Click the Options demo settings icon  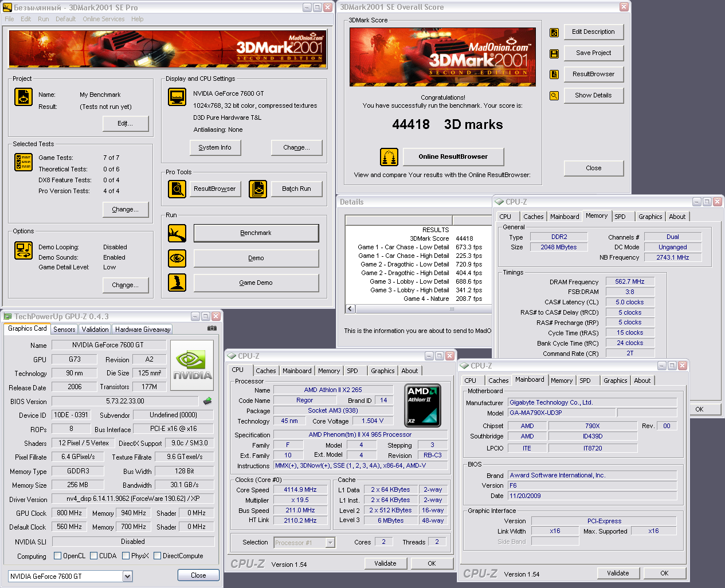23,250
